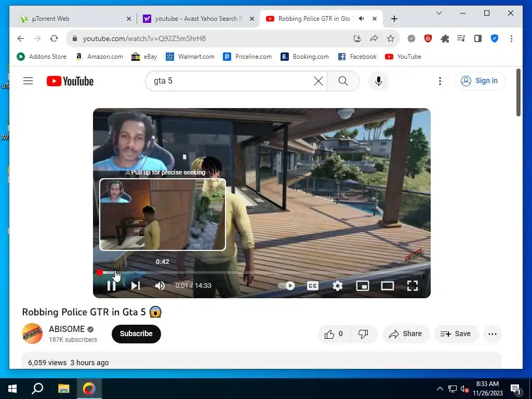532x399 pixels.
Task: Open Facebook bookmark
Action: coord(357,57)
